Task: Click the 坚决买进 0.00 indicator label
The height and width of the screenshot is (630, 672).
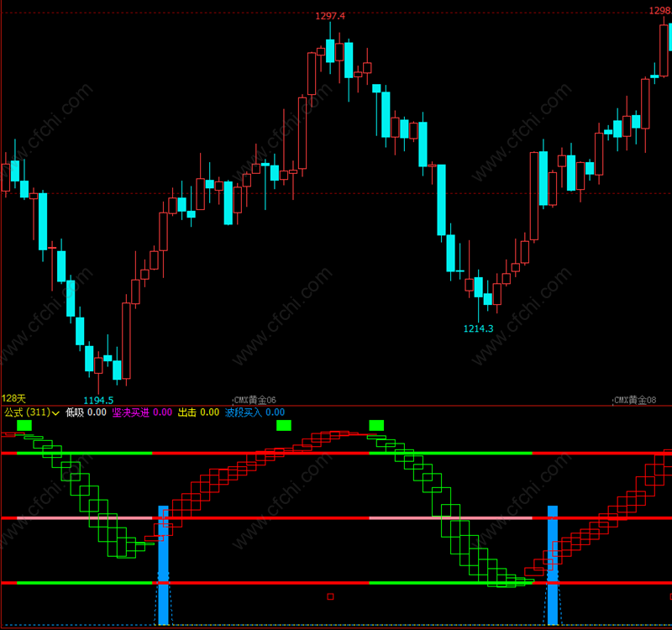Action: pyautogui.click(x=142, y=412)
